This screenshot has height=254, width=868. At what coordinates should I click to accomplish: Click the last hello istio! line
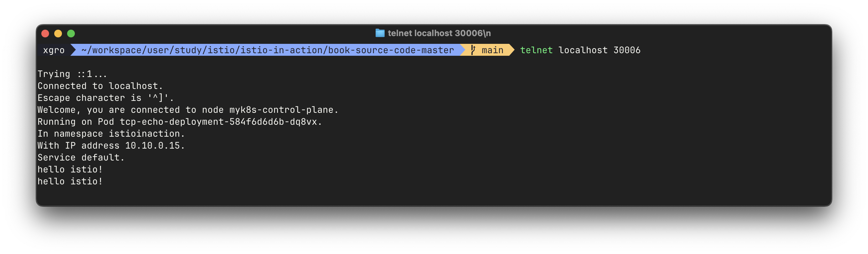(70, 181)
